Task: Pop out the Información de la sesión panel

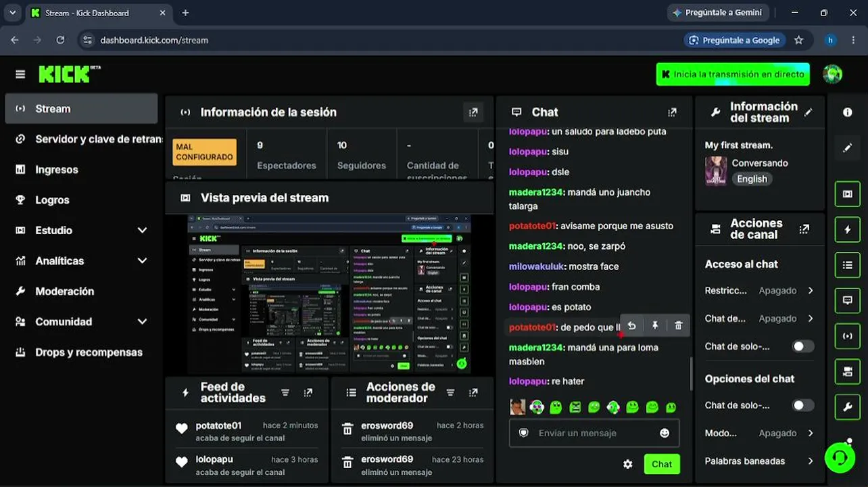Action: pyautogui.click(x=473, y=112)
